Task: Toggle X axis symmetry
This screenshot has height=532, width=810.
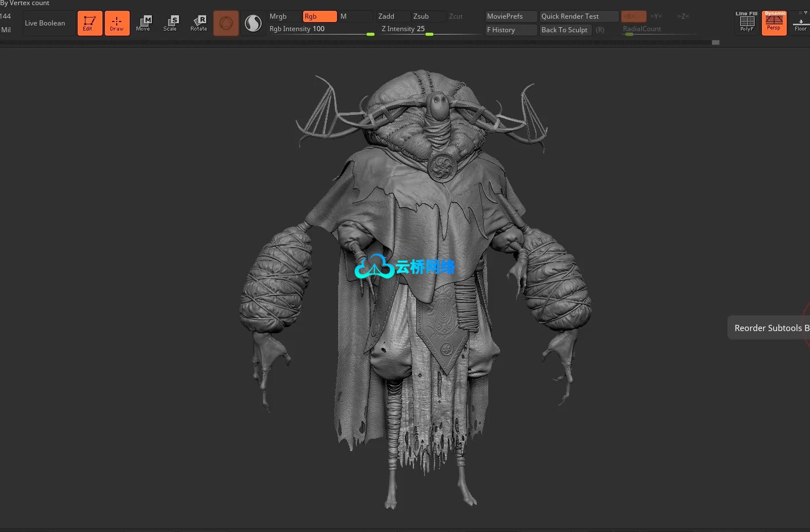Action: coord(633,16)
